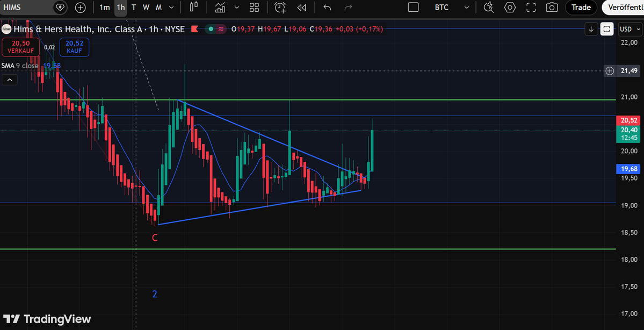Open the Indicators menu icon
Screen dimensions: 644x330
[x=221, y=8]
